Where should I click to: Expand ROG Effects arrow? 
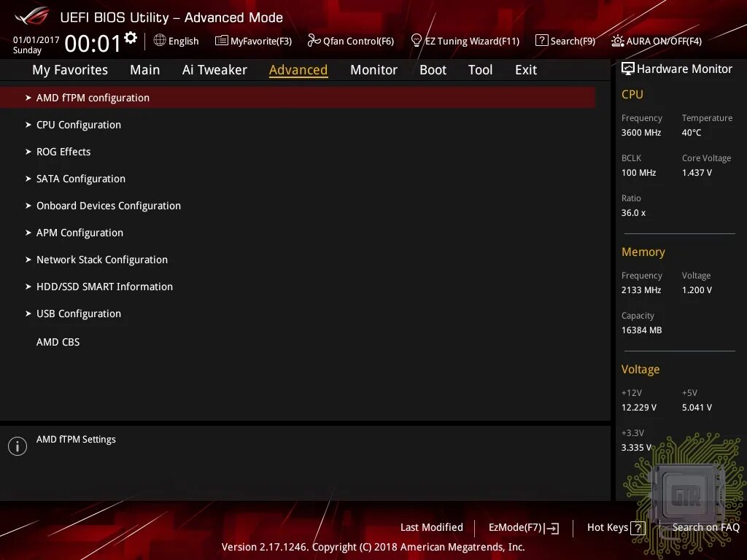pyautogui.click(x=28, y=152)
